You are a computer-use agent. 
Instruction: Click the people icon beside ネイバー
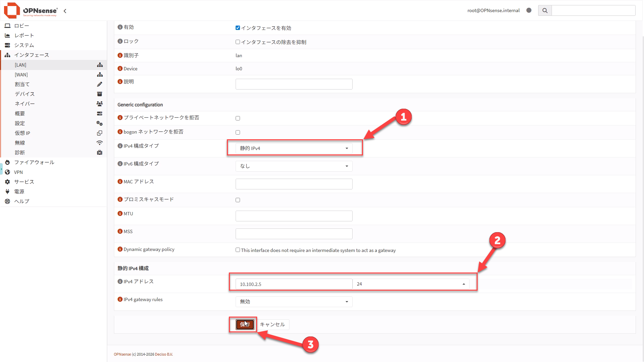point(99,104)
